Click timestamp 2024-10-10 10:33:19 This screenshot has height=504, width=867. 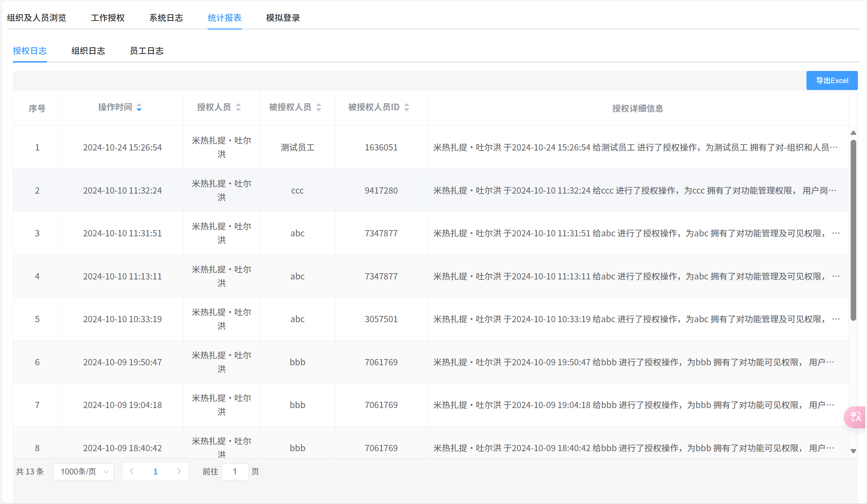(122, 319)
